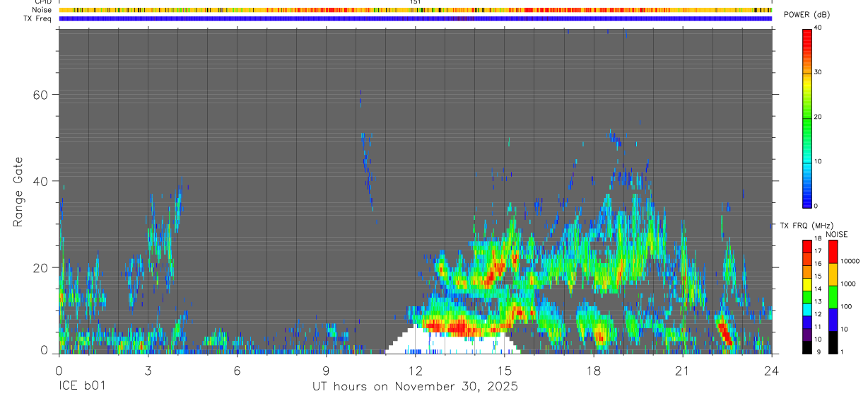
Task: Click the 'UT hours on November 30, 2025' axis title
Action: (415, 387)
